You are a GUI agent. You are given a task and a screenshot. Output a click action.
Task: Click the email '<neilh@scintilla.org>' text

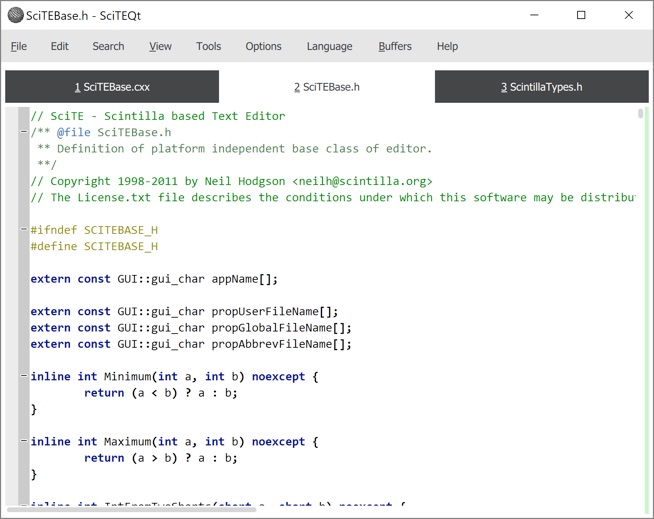(362, 181)
